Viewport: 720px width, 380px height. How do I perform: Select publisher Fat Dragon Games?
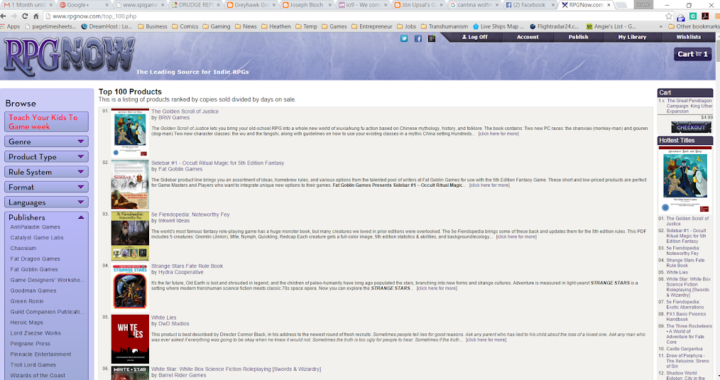coord(35,259)
